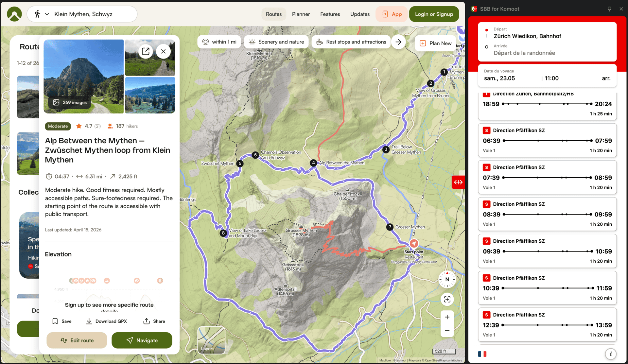The image size is (628, 364).
Task: Open SBB panel info icon
Action: [610, 354]
